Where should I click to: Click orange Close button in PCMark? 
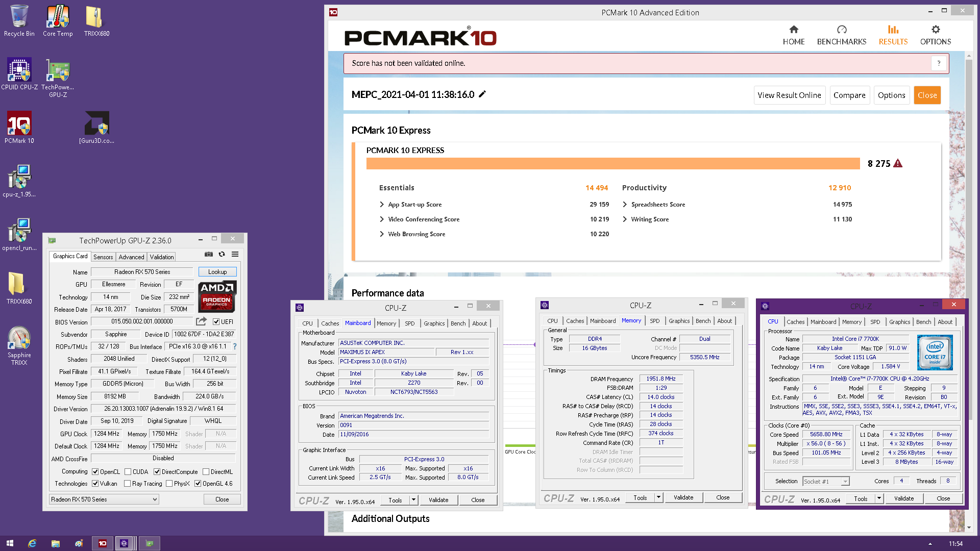click(927, 95)
